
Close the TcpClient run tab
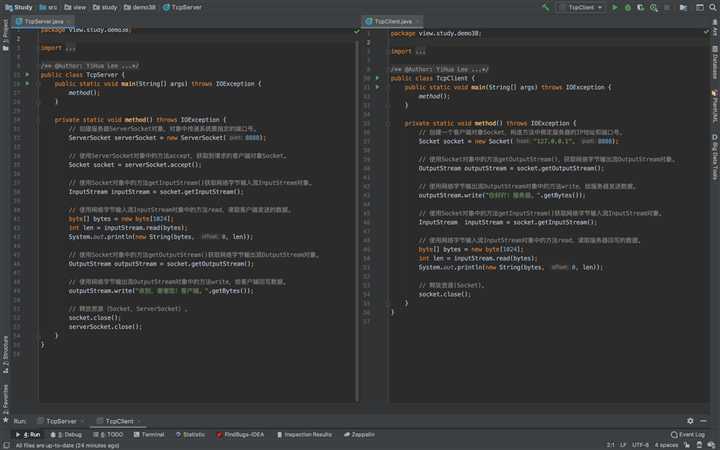pyautogui.click(x=139, y=421)
